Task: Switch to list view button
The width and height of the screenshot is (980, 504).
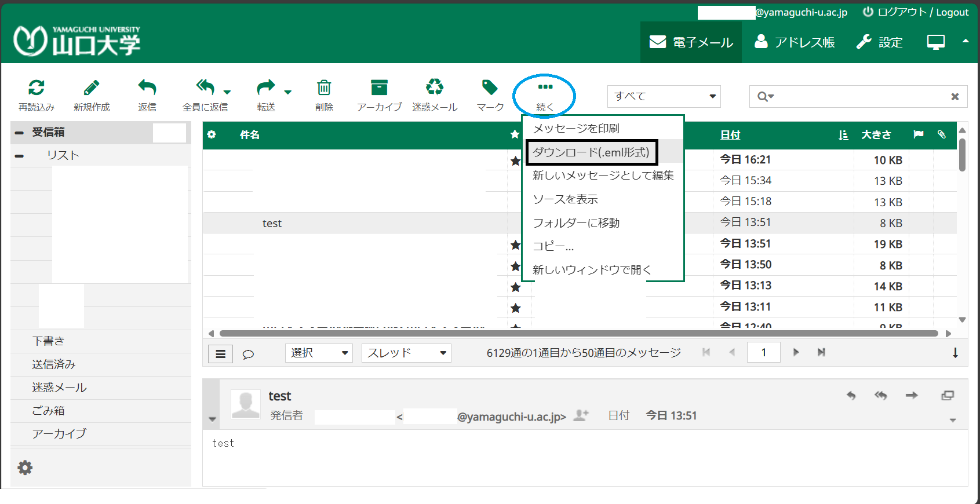Action: pos(220,354)
